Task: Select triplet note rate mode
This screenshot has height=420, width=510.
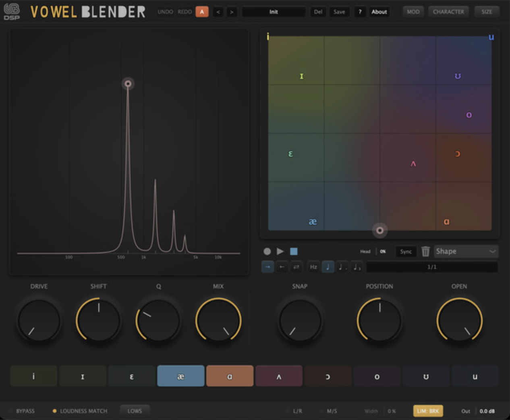Action: tap(357, 267)
